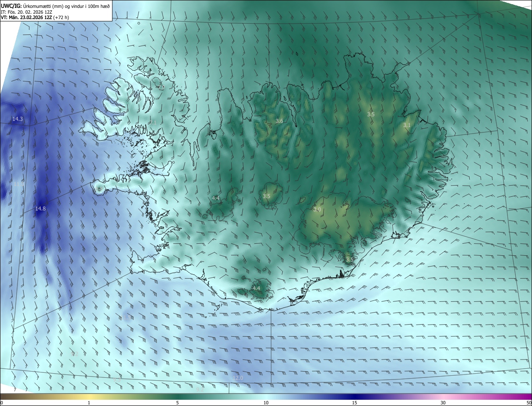This screenshot has height=406, width=532.
Task: Click the 10 tick on the color scale
Action: (x=266, y=403)
